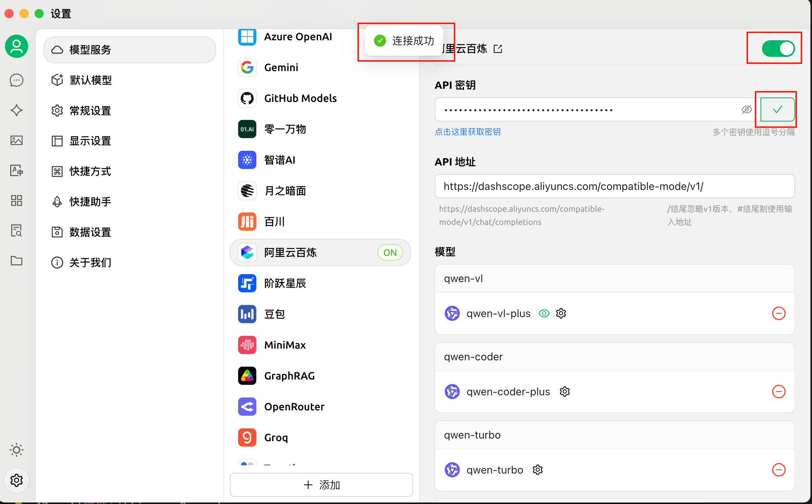Open the 模型服务 settings section

click(129, 50)
